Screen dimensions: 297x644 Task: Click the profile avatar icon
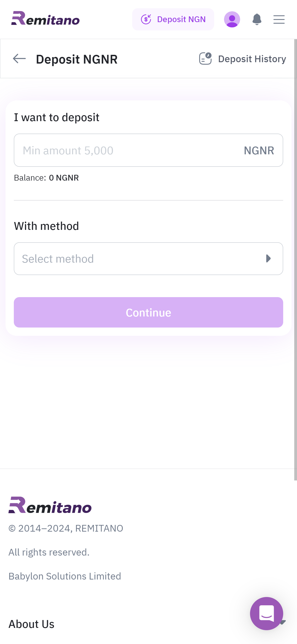[232, 19]
